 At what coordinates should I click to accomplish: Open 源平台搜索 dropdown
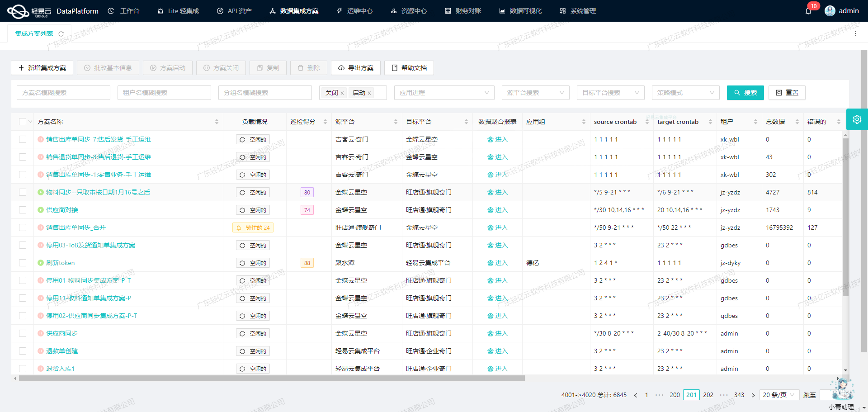535,93
